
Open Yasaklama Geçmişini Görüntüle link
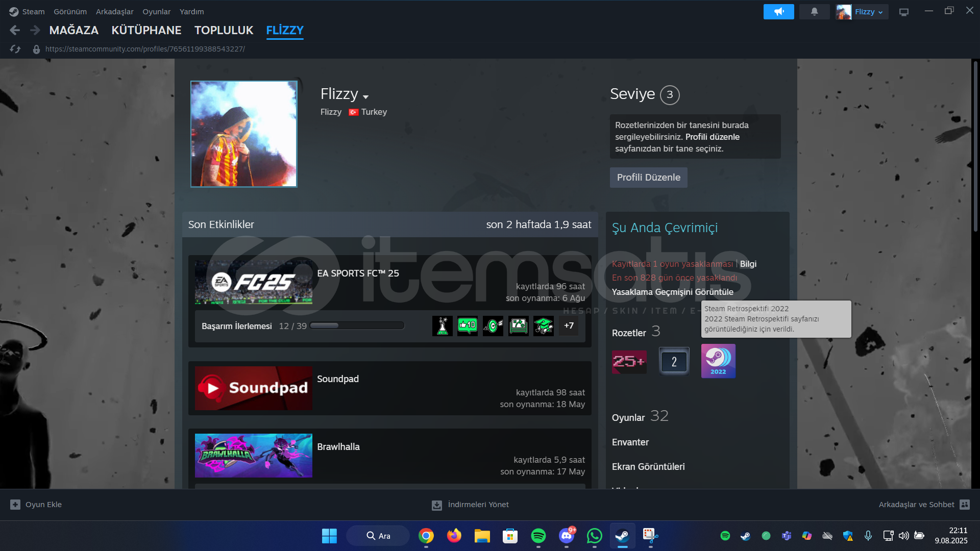[x=673, y=292]
